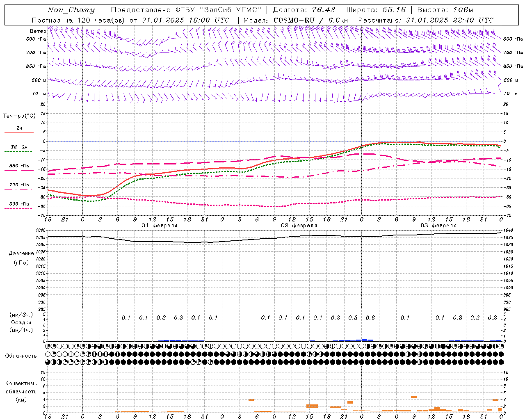Viewport: 525px width, 420px height.
Task: Click the model label COSMO-RU / 6.6км
Action: pyautogui.click(x=311, y=20)
